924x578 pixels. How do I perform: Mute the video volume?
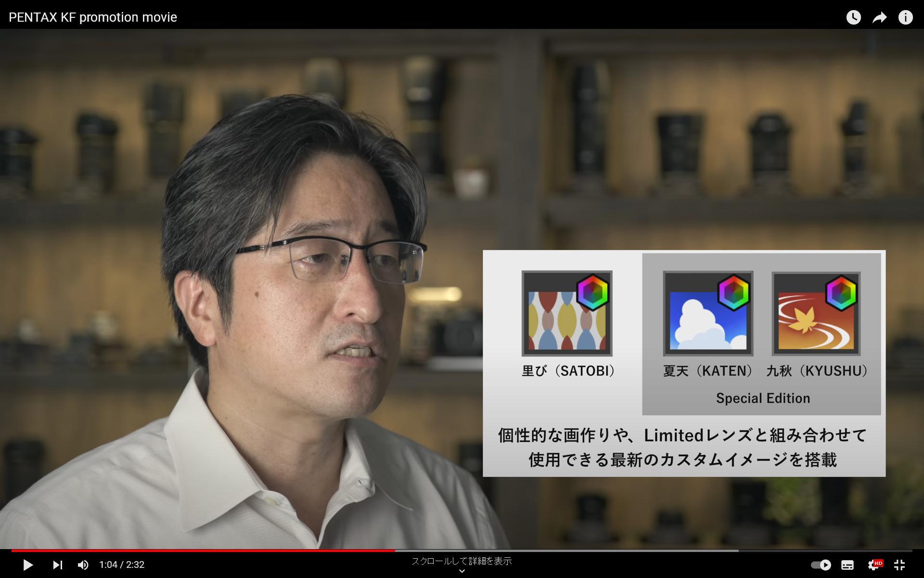83,565
